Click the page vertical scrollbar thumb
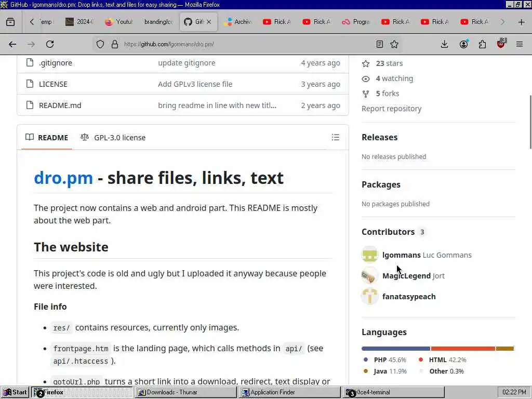Image resolution: width=532 pixels, height=399 pixels. coord(530,122)
